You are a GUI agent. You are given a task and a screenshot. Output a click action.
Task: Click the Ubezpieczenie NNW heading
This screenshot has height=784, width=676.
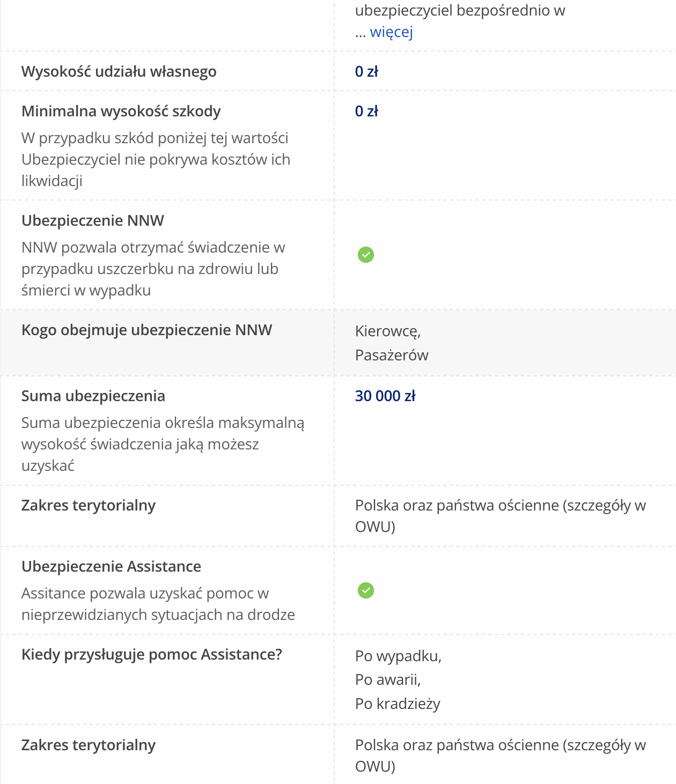pos(92,220)
